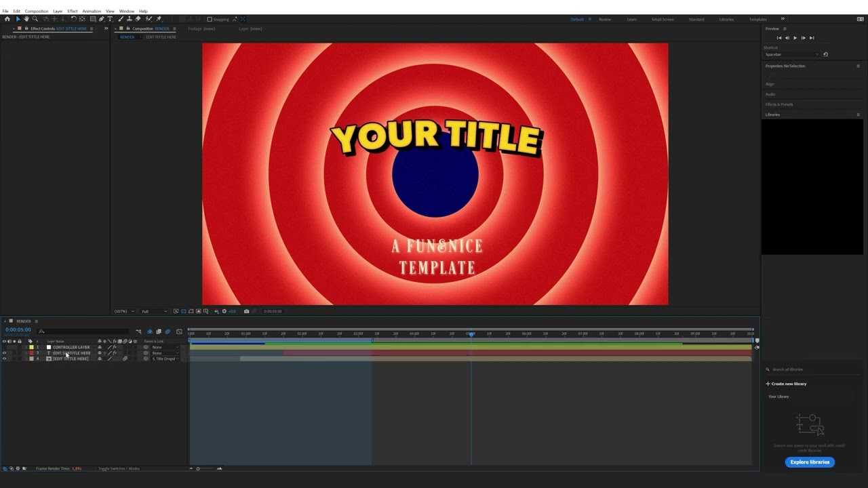868x488 pixels.
Task: Open the Full resolution dropdown
Action: (154, 311)
